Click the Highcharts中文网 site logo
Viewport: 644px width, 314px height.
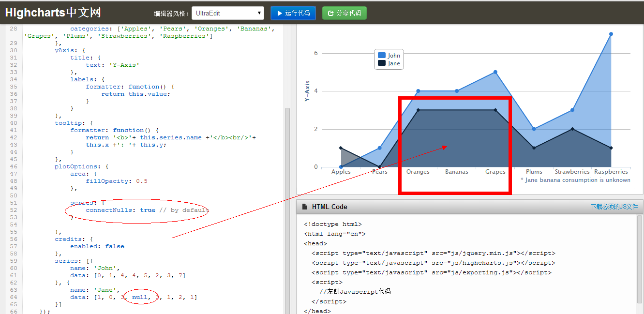click(53, 13)
